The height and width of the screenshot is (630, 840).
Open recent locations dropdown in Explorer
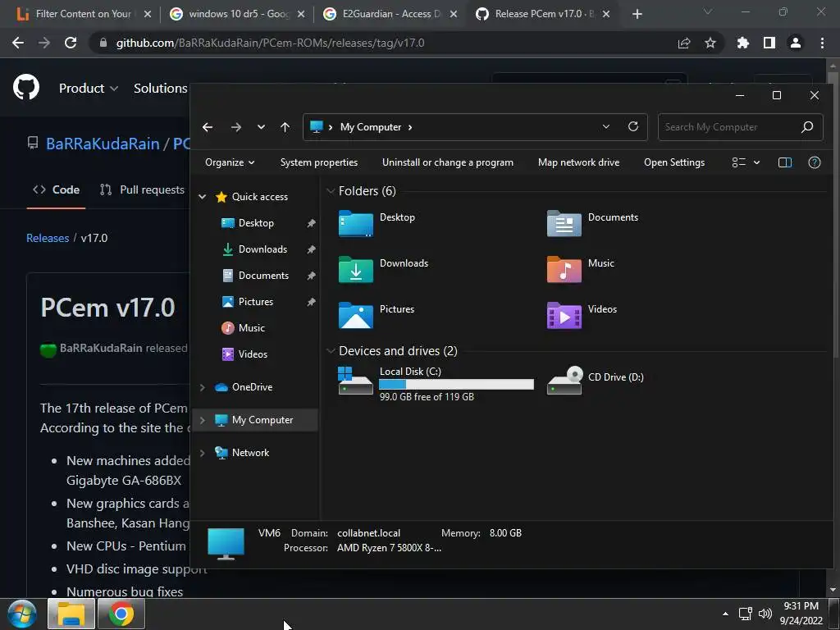261,127
